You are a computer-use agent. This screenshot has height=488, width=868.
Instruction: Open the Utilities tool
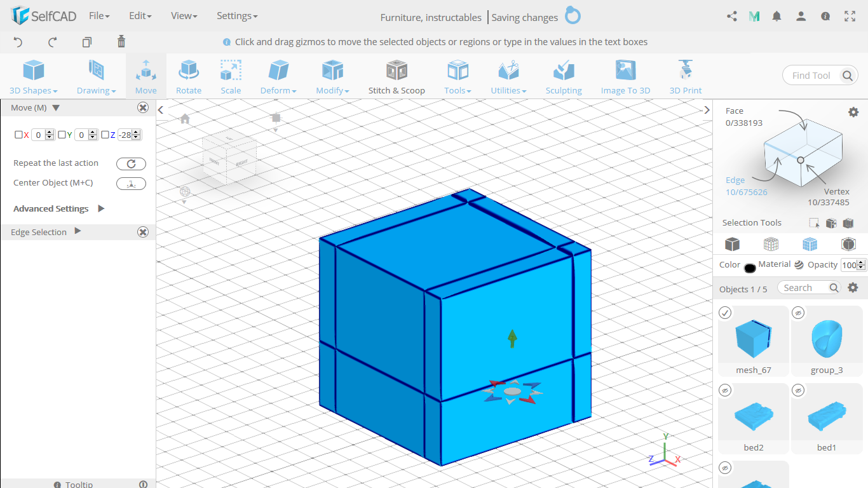tap(508, 76)
